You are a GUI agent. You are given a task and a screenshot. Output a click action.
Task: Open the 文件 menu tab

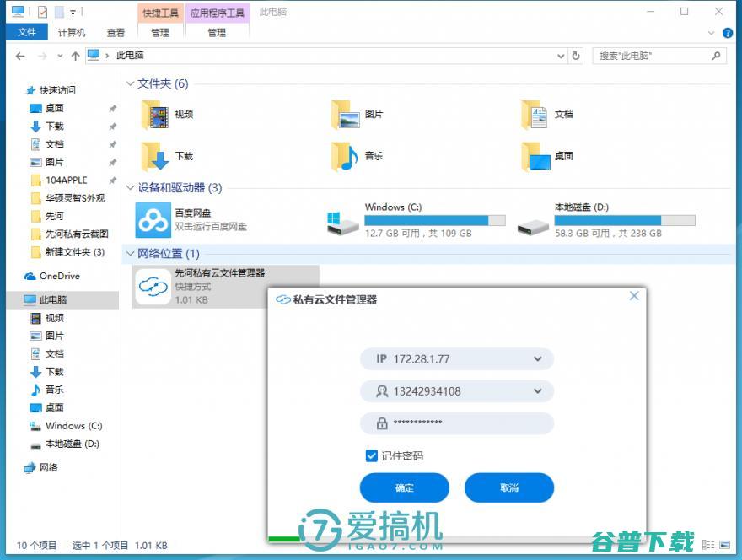coord(27,32)
